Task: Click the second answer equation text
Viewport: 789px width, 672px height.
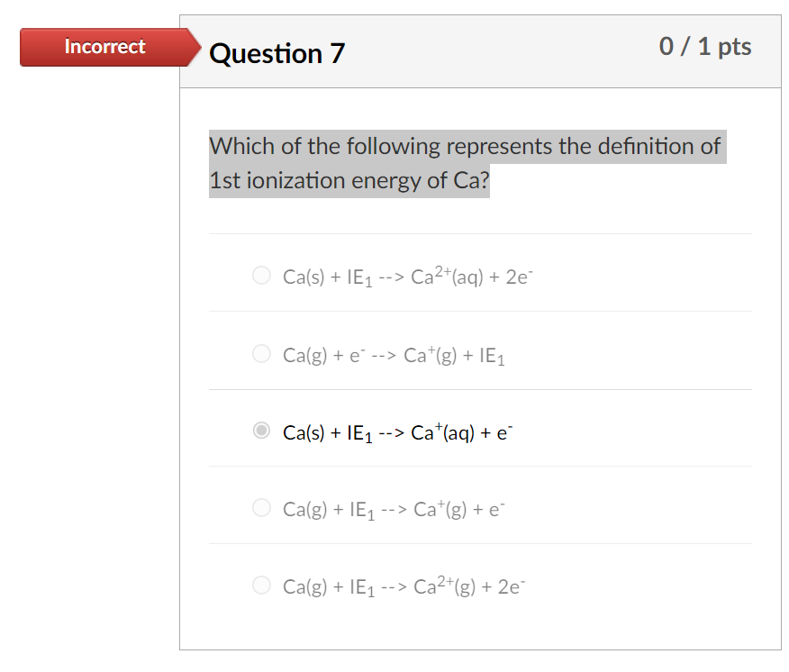Action: click(x=393, y=354)
